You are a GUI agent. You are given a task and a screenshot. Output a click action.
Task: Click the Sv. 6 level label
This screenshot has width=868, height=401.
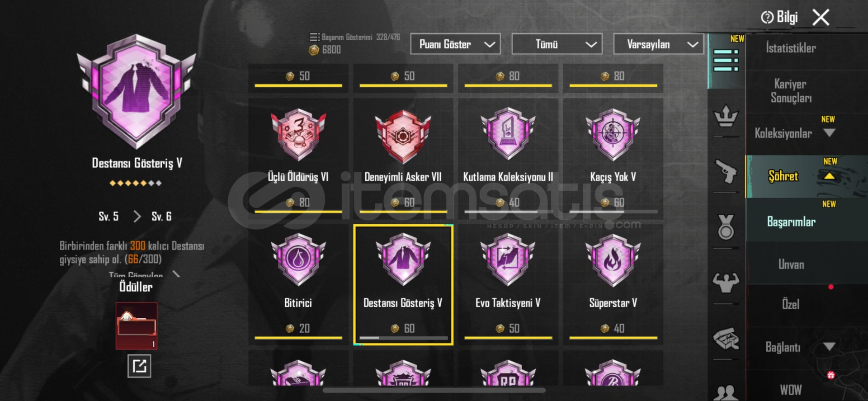[161, 217]
